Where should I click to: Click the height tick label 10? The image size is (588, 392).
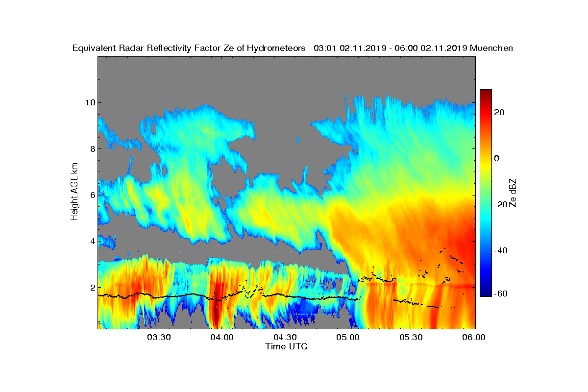[90, 102]
